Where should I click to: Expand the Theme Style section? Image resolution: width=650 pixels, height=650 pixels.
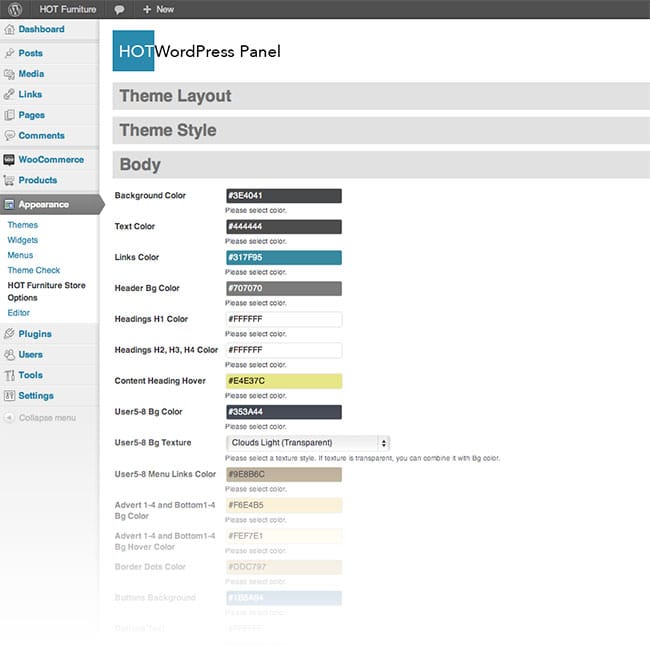point(380,130)
